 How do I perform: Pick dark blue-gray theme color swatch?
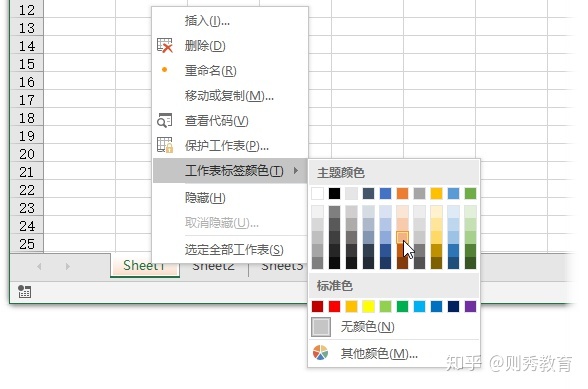click(x=369, y=194)
